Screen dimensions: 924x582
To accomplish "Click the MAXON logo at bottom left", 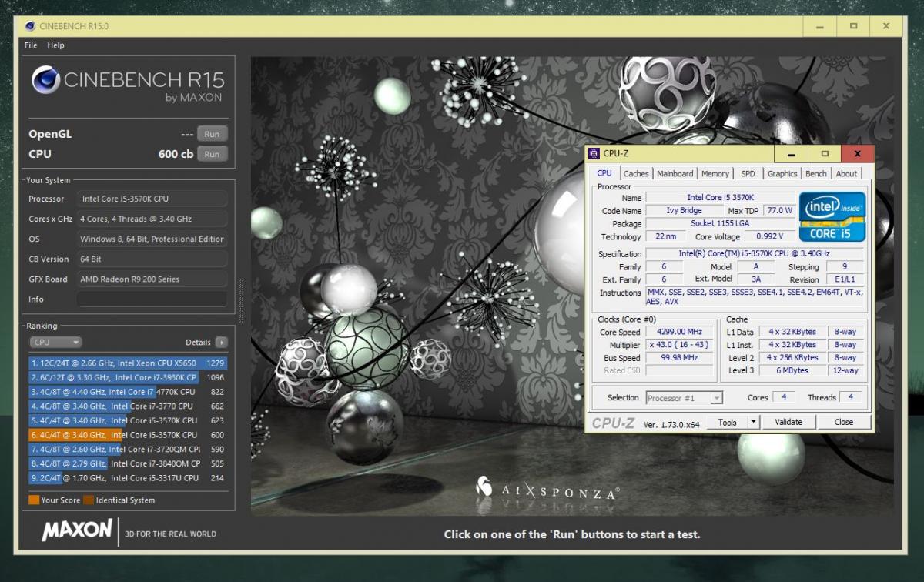I will (x=77, y=530).
